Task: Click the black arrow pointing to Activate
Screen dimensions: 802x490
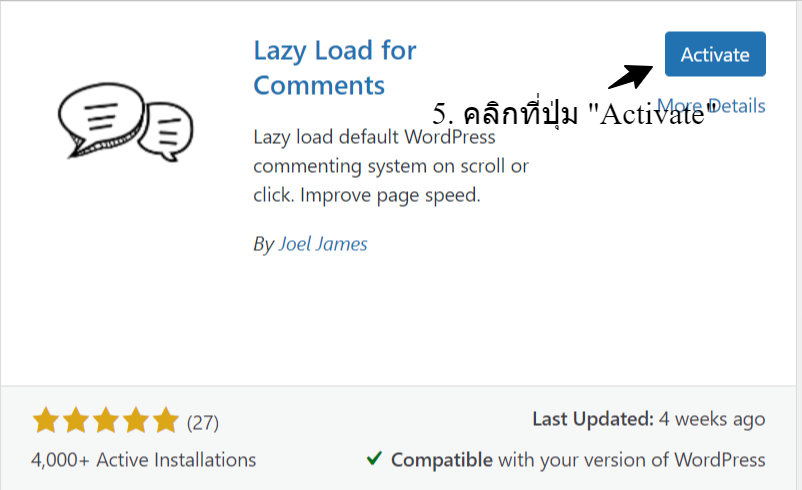Action: pos(631,77)
